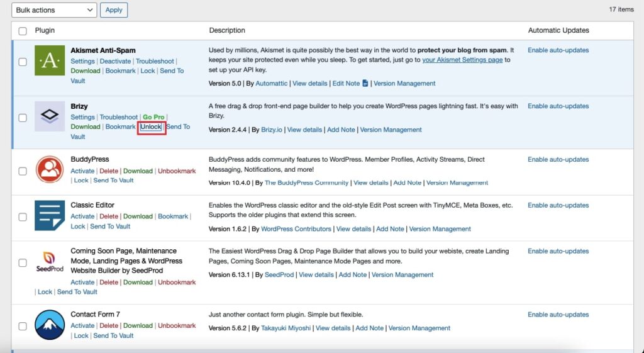Open Troubleshoot for Brizy
Viewport: 644px width, 353px height.
click(119, 117)
